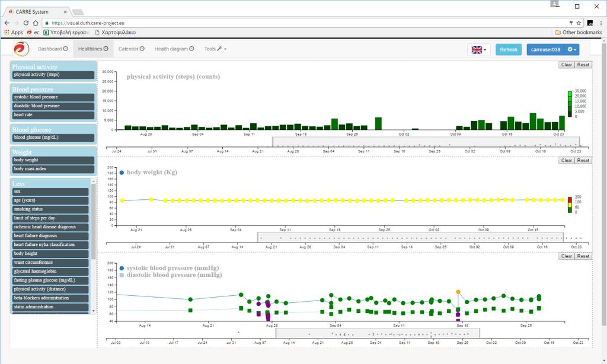The height and width of the screenshot is (364, 607).
Task: Open the gear settings dropdown
Action: coord(572,50)
